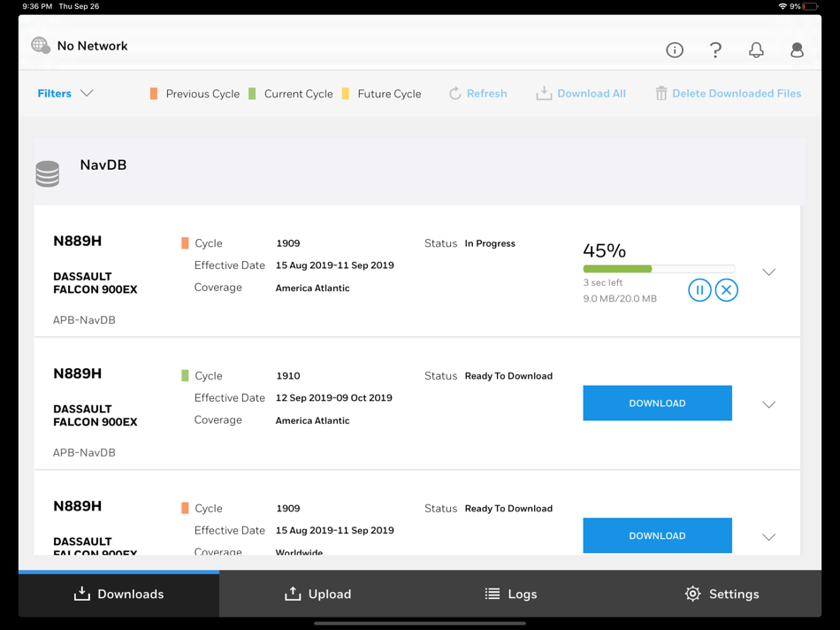Image resolution: width=840 pixels, height=630 pixels.
Task: Click the green swatch beside Cycle 1910
Action: [185, 375]
